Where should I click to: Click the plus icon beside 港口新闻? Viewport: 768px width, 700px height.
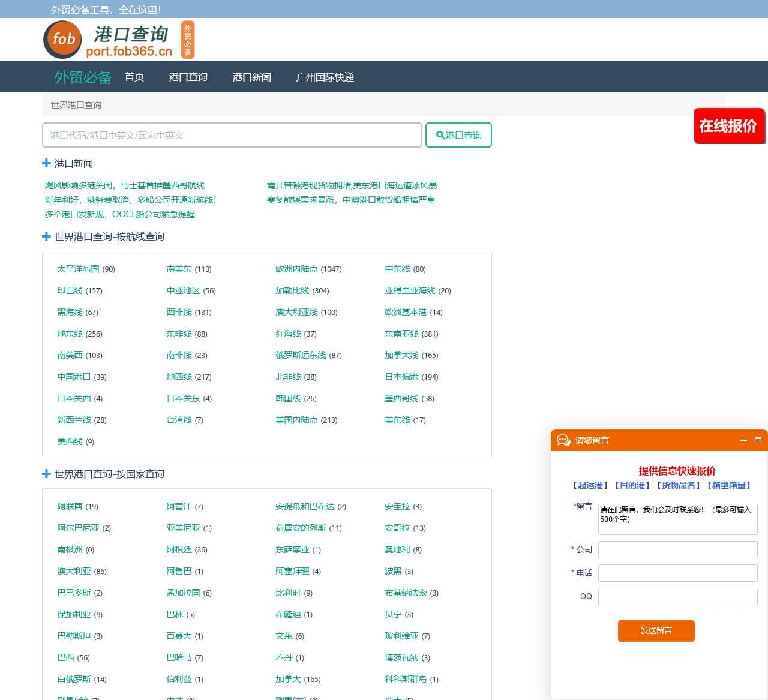46,163
